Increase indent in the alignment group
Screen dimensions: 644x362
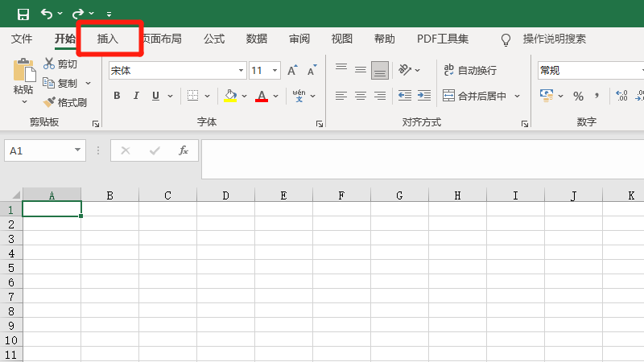click(x=423, y=96)
